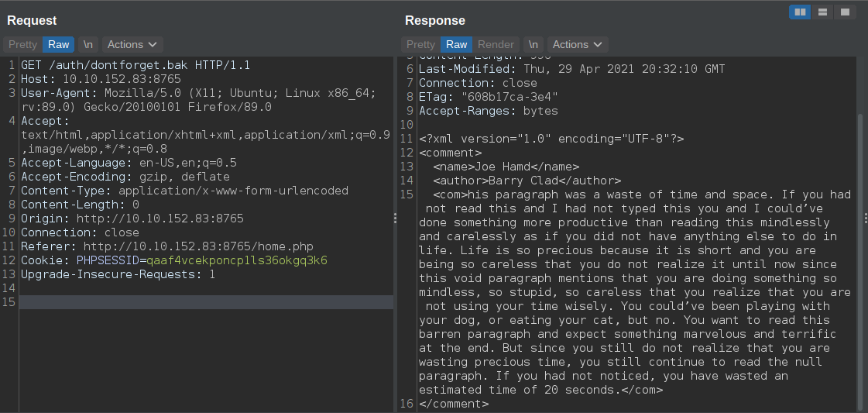
Task: Select top-bottom stacked layout icon
Action: [x=822, y=12]
